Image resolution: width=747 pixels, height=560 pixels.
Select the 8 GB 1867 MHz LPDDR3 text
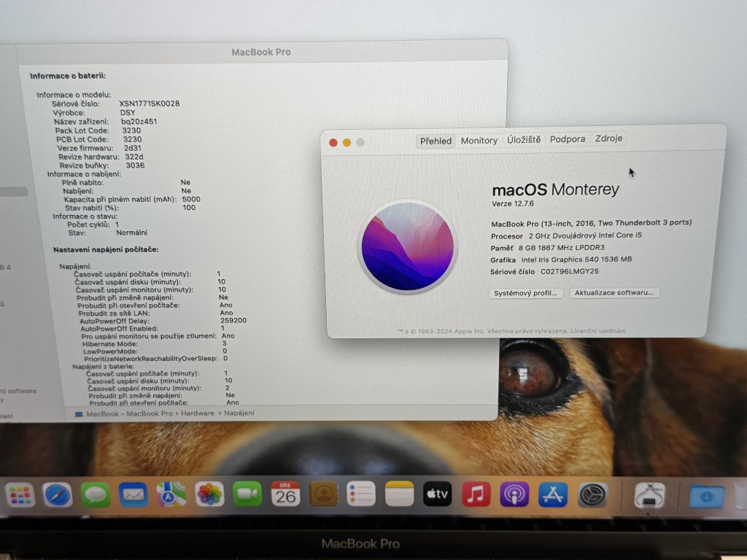click(x=561, y=248)
